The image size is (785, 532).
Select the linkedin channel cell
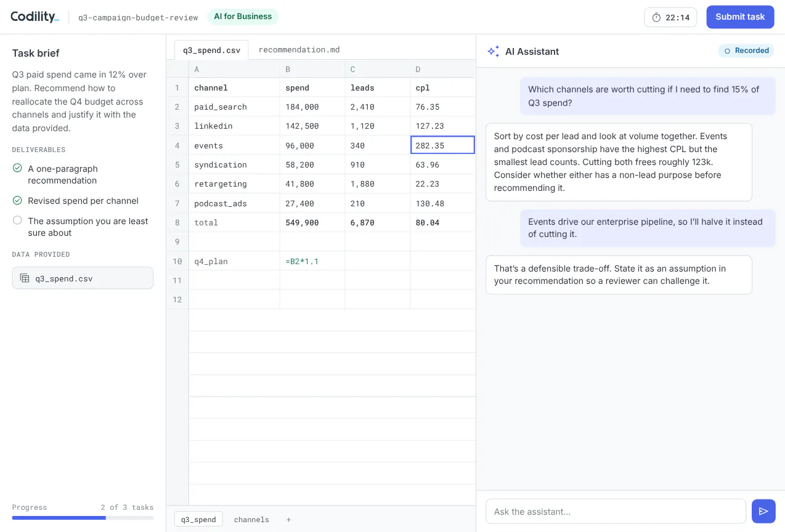(x=234, y=126)
